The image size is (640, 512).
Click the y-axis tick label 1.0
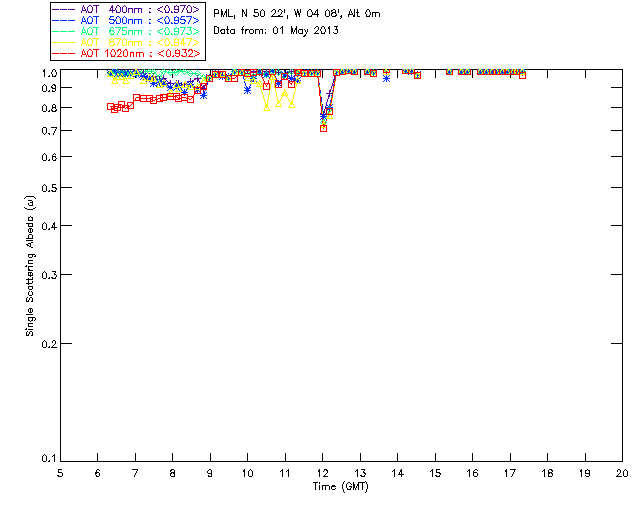click(49, 73)
